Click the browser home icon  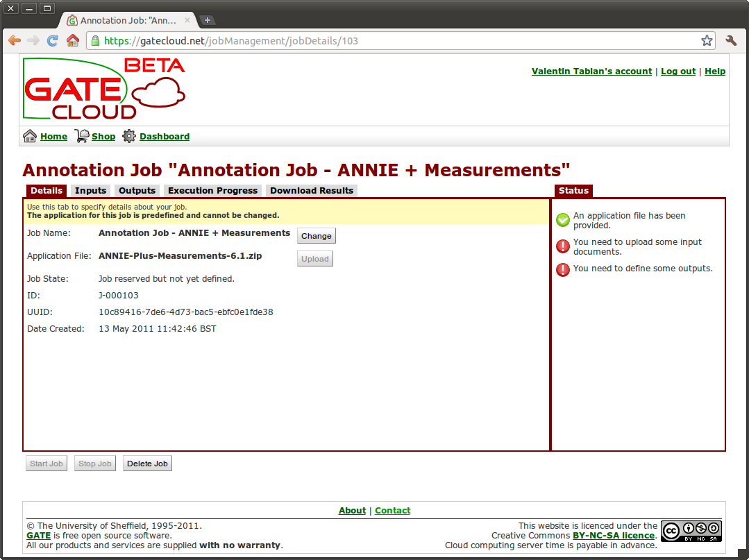73,40
